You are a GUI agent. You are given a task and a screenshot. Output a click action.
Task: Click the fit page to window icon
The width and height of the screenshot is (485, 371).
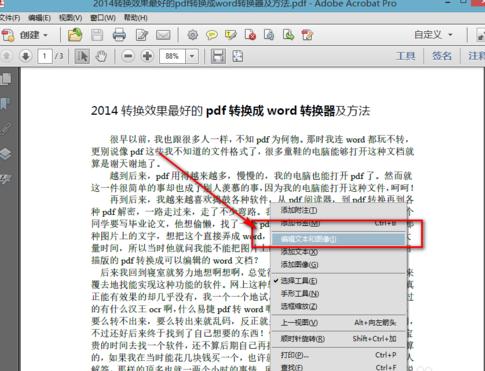[237, 56]
